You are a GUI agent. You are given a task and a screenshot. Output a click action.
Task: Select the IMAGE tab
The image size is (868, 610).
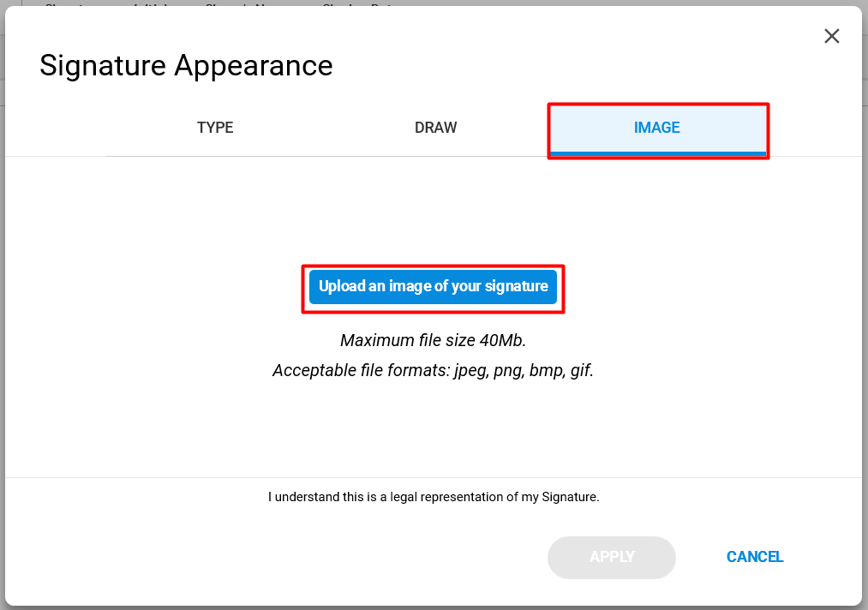click(x=657, y=128)
